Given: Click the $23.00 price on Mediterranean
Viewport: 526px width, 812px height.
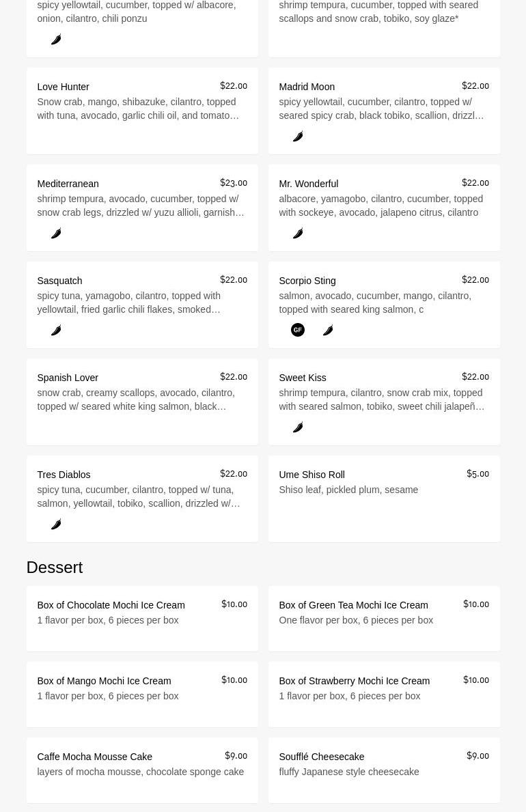Looking at the screenshot, I should coord(234,183).
